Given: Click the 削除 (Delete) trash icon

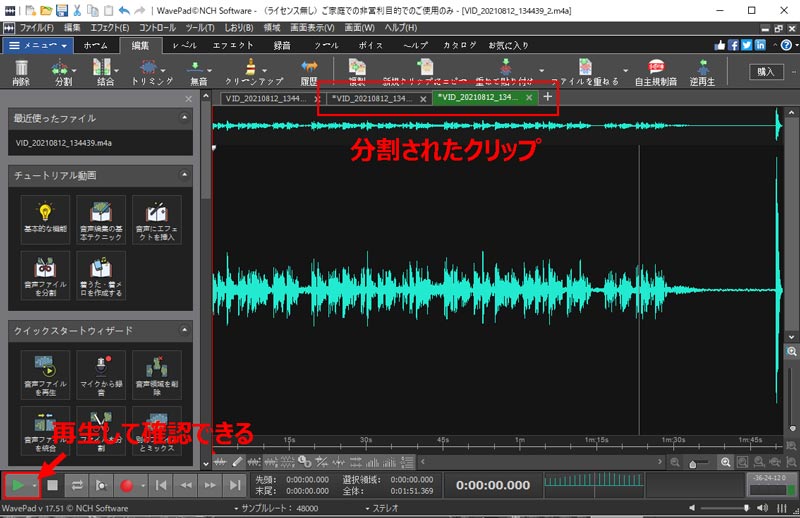Looking at the screenshot, I should (x=21, y=70).
